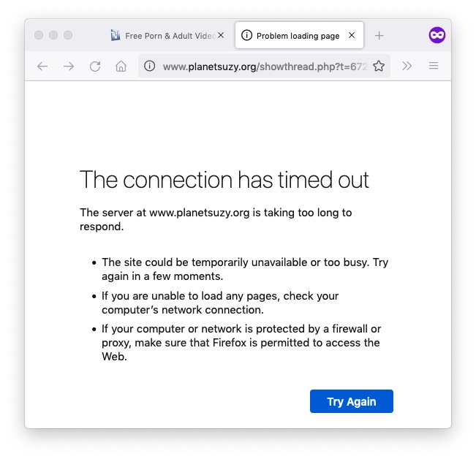Viewport: 476px width, 459px height.
Task: Click the info icon on the Problem loading page tab
Action: point(246,36)
